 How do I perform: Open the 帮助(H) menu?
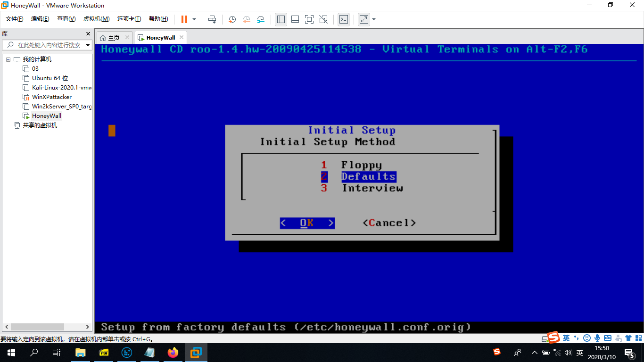coord(158,19)
